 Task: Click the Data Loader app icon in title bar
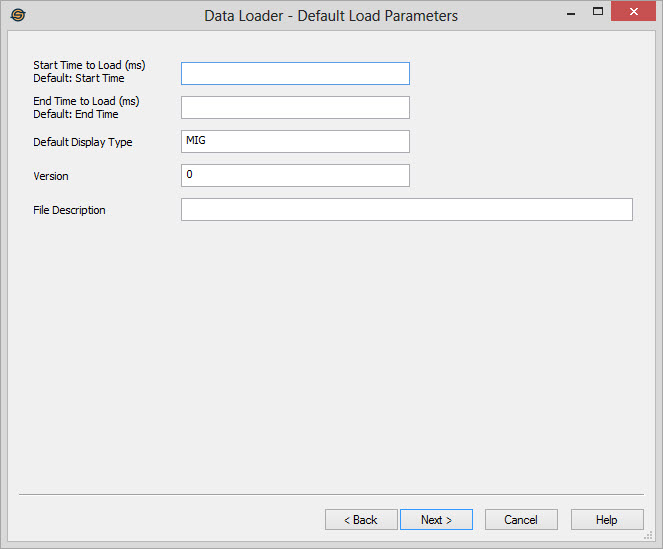point(17,15)
